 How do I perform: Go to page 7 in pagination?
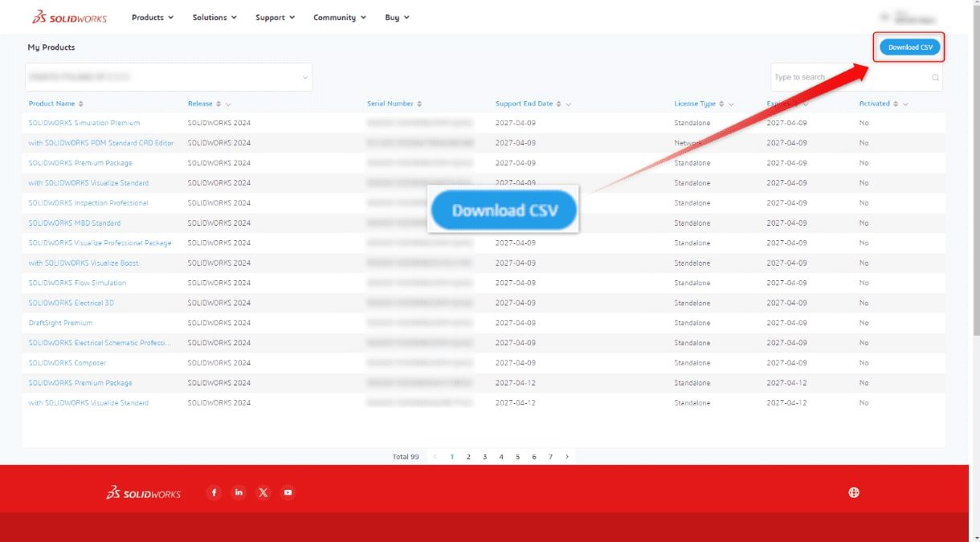[x=550, y=456]
